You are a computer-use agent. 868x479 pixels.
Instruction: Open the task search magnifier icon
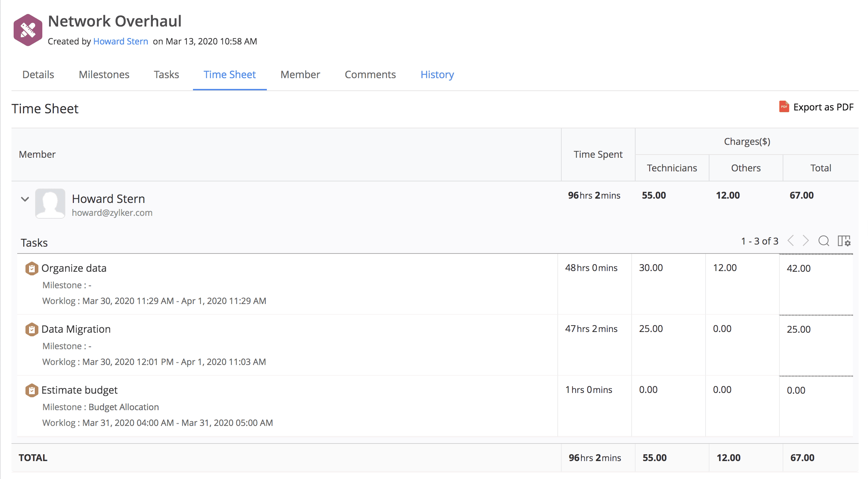[824, 241]
